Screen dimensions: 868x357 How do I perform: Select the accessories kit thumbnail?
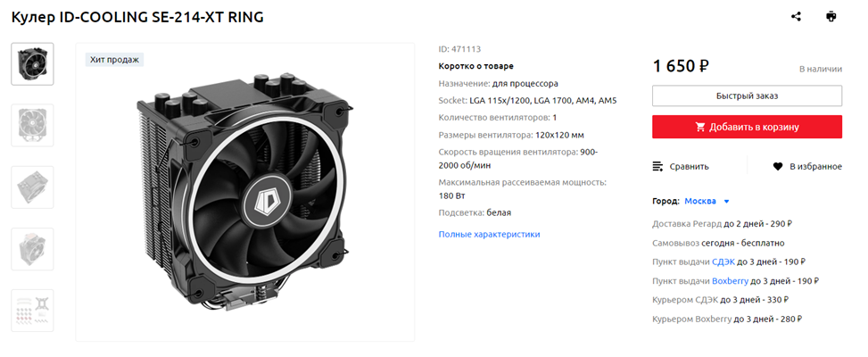point(33,311)
